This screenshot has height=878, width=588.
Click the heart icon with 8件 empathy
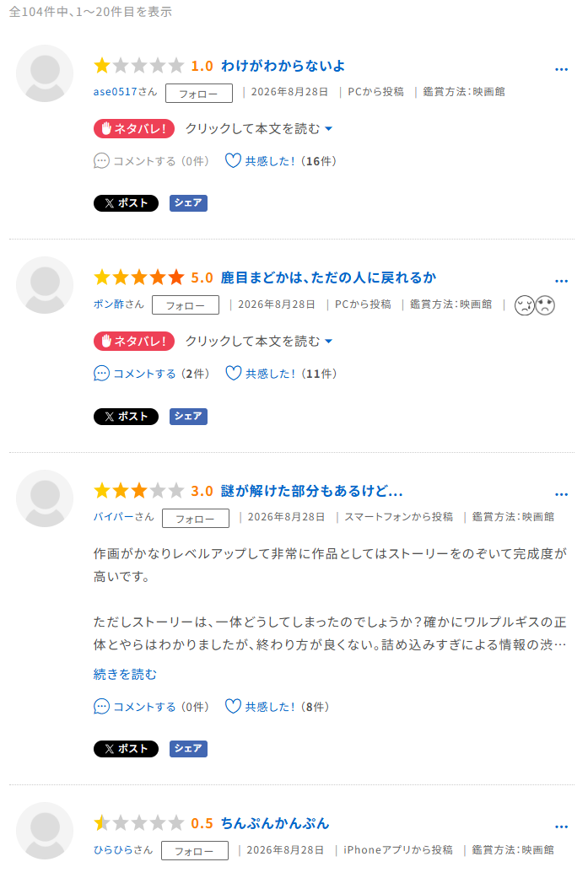pyautogui.click(x=233, y=707)
